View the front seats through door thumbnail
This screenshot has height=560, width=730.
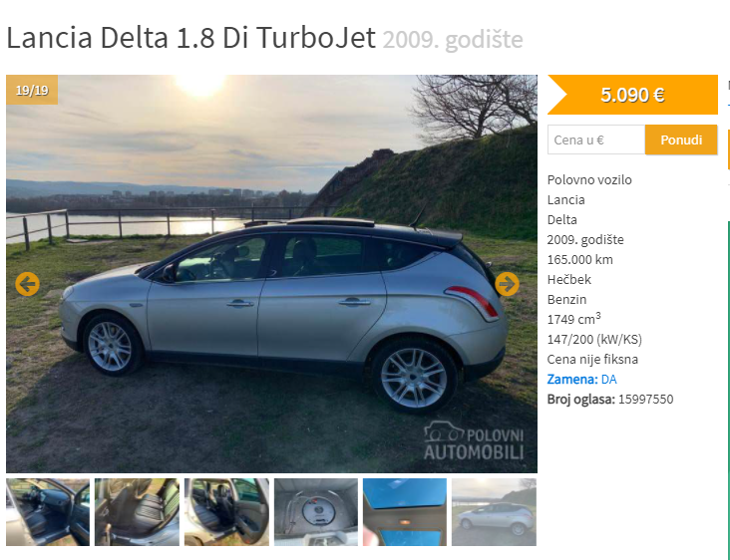(x=226, y=511)
